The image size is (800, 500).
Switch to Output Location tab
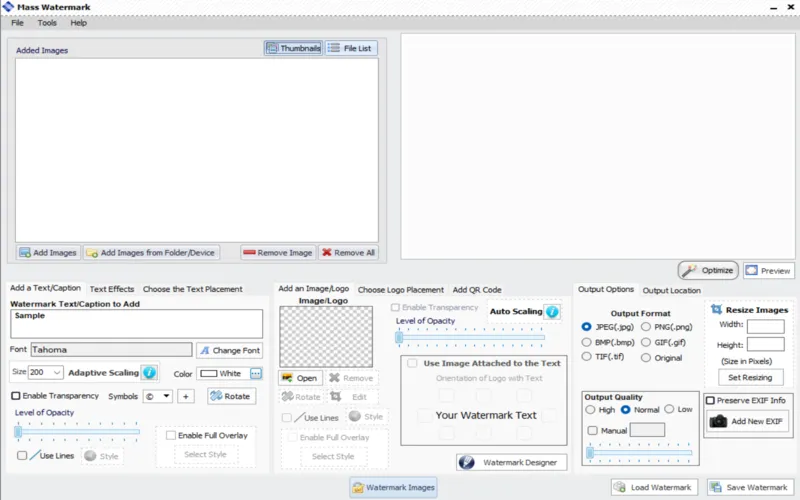coord(671,290)
